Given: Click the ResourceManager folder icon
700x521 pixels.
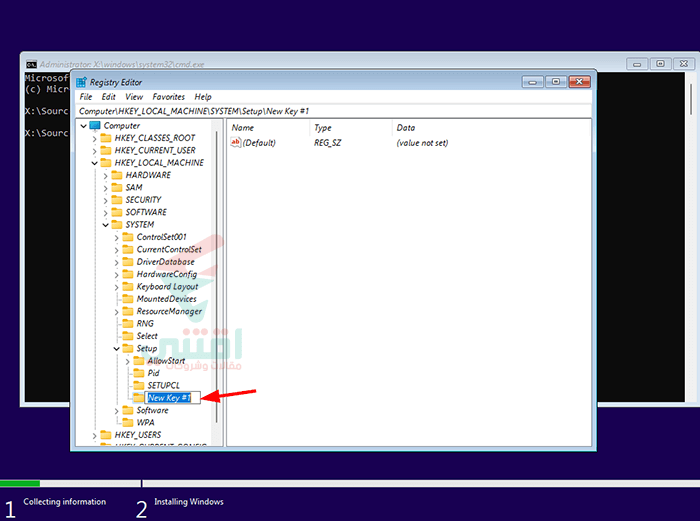Looking at the screenshot, I should [x=128, y=311].
